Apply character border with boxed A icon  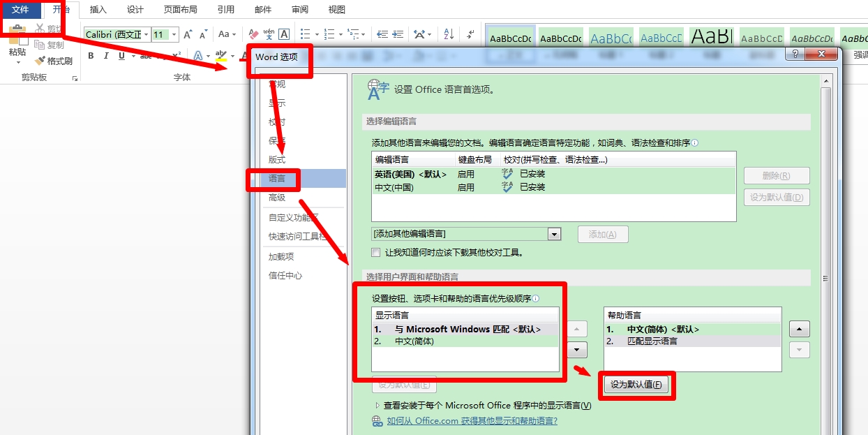[284, 34]
